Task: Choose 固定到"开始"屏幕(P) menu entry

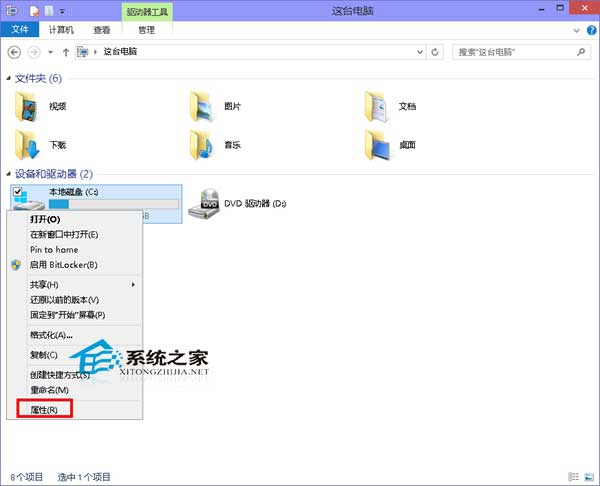Action: (74, 315)
